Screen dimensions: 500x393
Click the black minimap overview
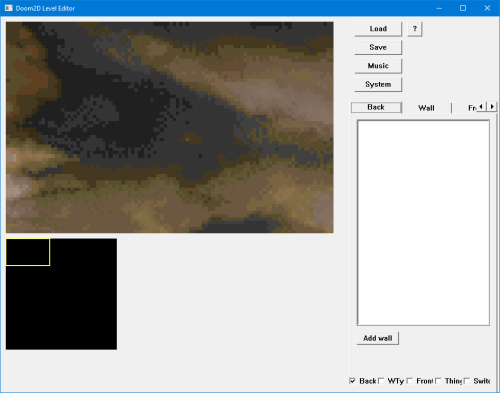[x=61, y=294]
